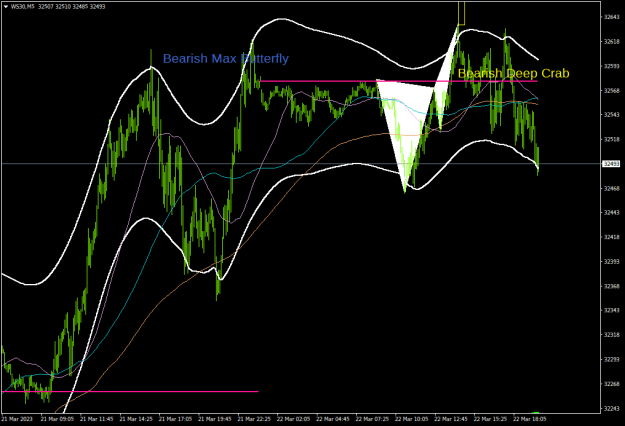Viewport: 625px width, 426px height.
Task: Click the 22 Mar 18:05 time label
Action: tap(529, 419)
